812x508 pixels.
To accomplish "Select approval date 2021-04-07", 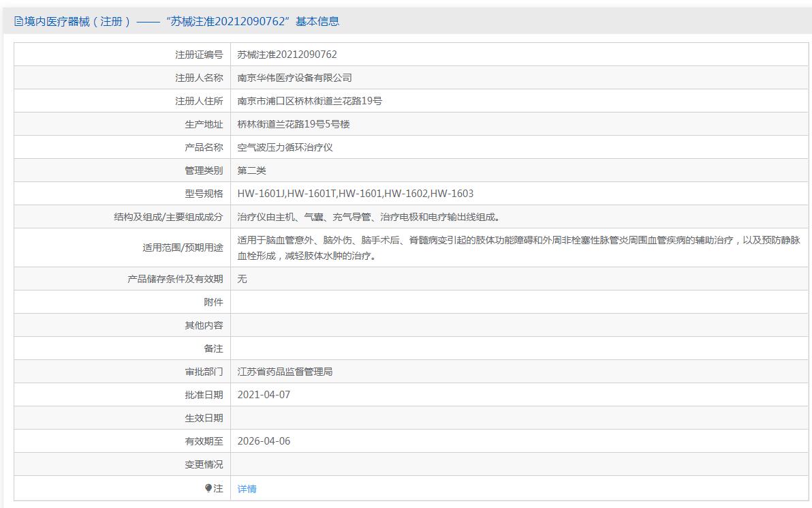I will tap(264, 395).
